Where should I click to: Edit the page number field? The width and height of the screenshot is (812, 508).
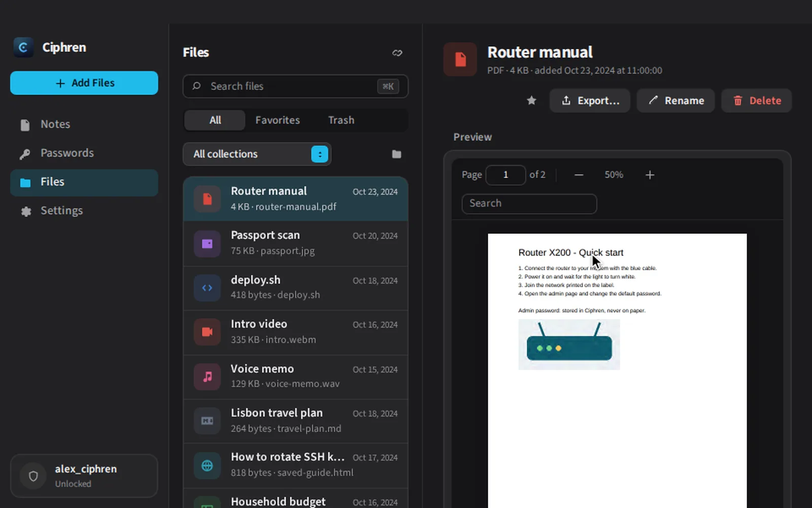coord(505,175)
